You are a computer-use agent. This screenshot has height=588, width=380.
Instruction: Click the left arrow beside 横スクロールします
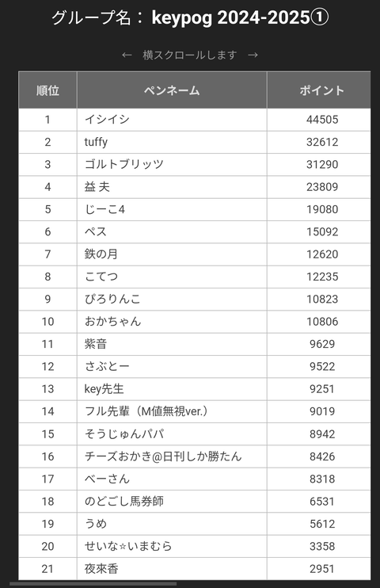point(127,55)
